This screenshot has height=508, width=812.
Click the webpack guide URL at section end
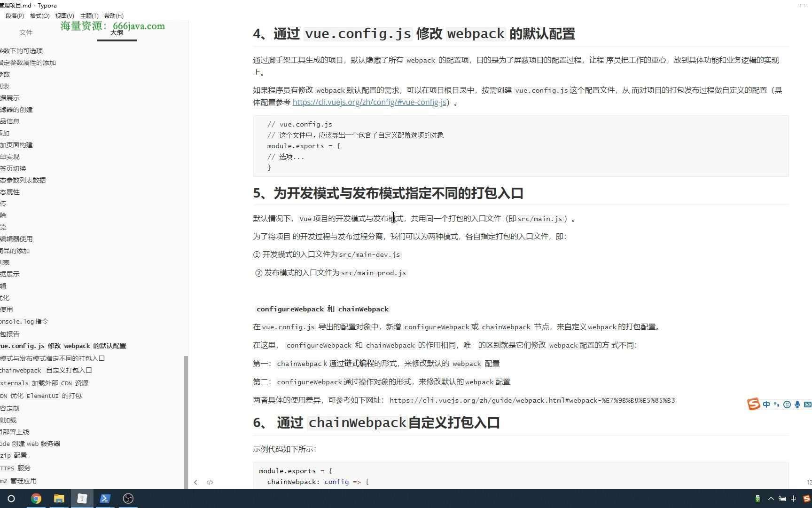532,400
